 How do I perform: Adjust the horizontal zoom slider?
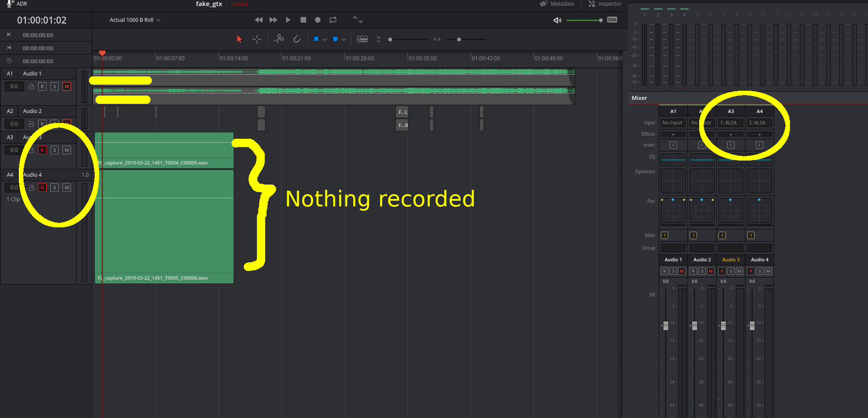[466, 39]
